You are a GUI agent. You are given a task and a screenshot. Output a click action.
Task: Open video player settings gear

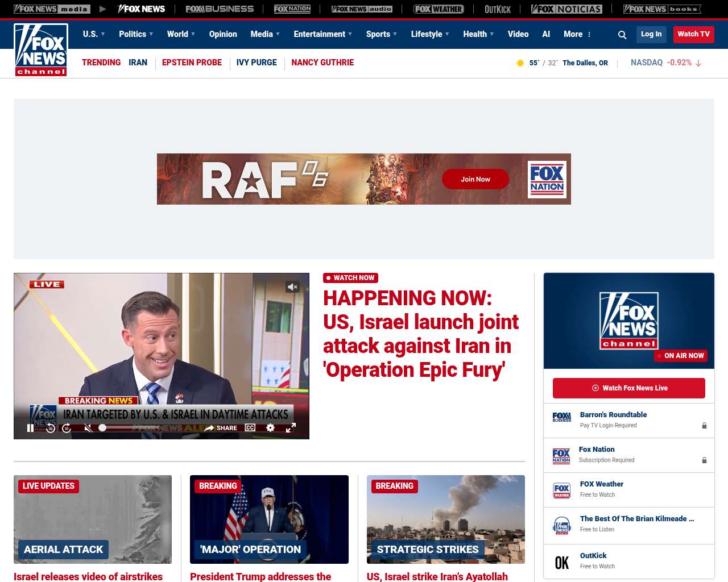tap(271, 428)
